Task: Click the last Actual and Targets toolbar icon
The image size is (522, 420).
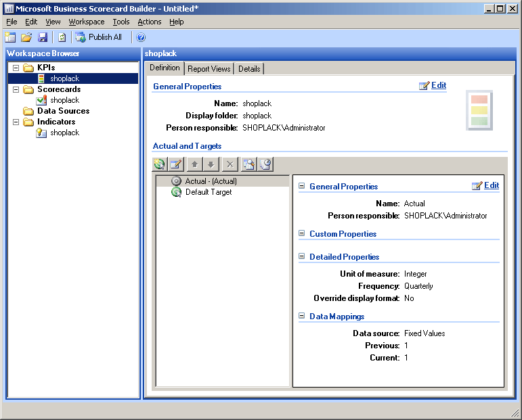Action: 265,164
